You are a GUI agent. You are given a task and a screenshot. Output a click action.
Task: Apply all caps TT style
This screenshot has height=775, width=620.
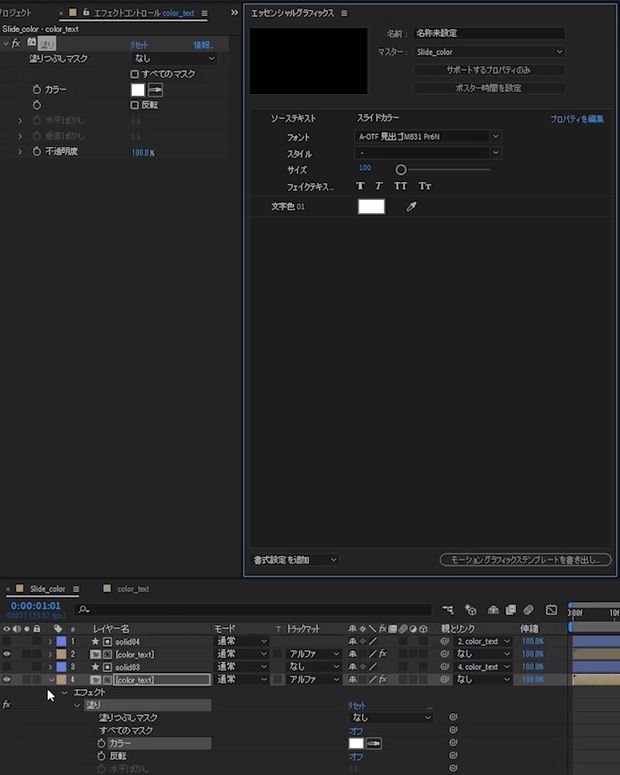coord(400,186)
